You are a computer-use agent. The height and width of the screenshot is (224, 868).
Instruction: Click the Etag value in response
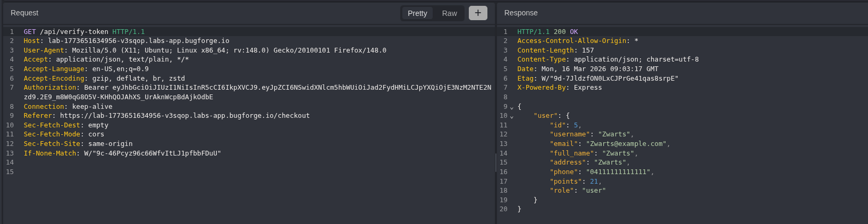point(610,79)
